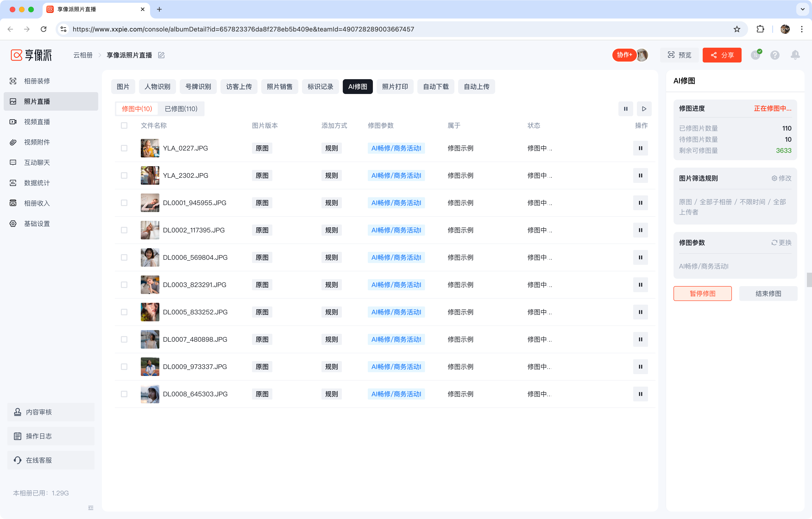Image resolution: width=812 pixels, height=519 pixels.
Task: Select the checkbox for DL0008_645303.JPG
Action: pyautogui.click(x=124, y=394)
